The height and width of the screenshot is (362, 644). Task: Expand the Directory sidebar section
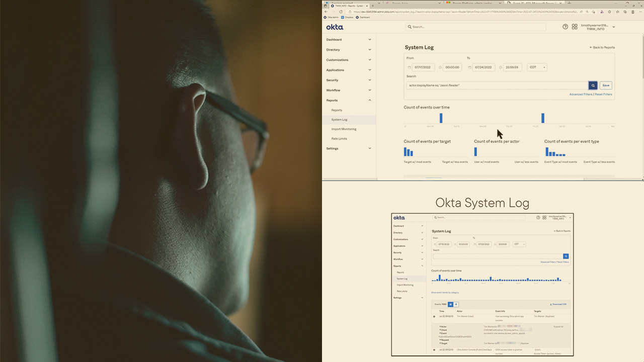click(349, 50)
